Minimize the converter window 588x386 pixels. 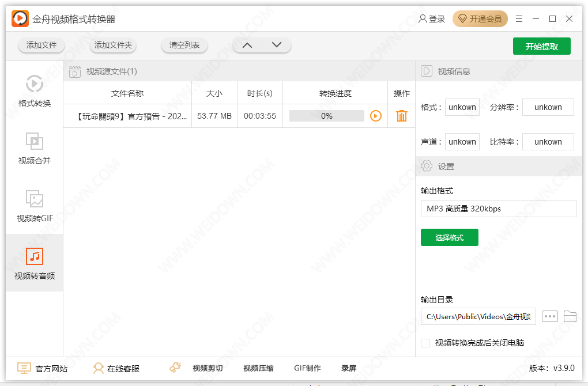[536, 19]
